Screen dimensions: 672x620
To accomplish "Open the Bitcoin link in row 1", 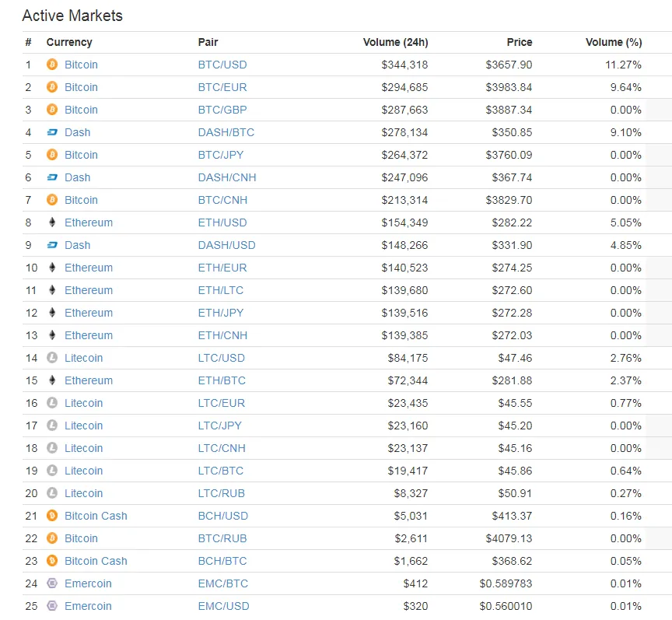I will 81,65.
